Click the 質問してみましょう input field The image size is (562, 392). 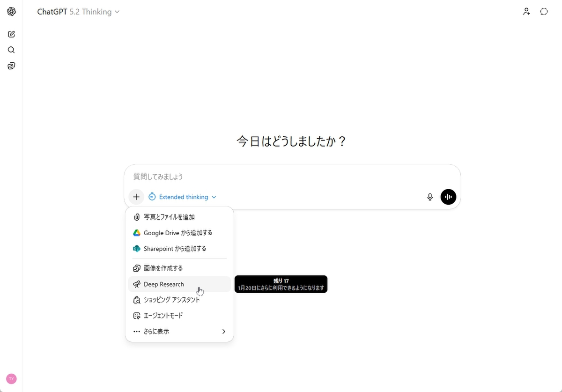(292, 177)
